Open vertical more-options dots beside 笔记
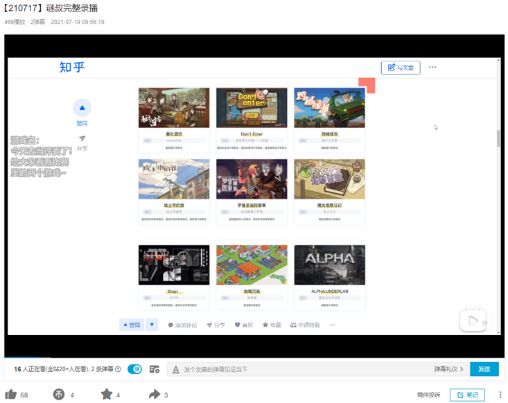The height and width of the screenshot is (403, 508). point(500,395)
